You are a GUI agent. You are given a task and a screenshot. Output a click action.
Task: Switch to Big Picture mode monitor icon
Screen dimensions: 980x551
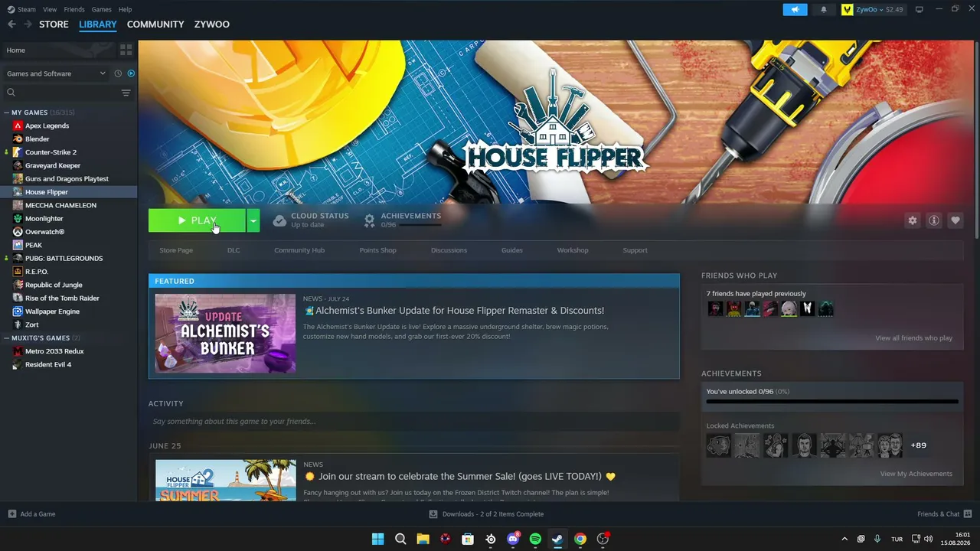[x=919, y=9]
